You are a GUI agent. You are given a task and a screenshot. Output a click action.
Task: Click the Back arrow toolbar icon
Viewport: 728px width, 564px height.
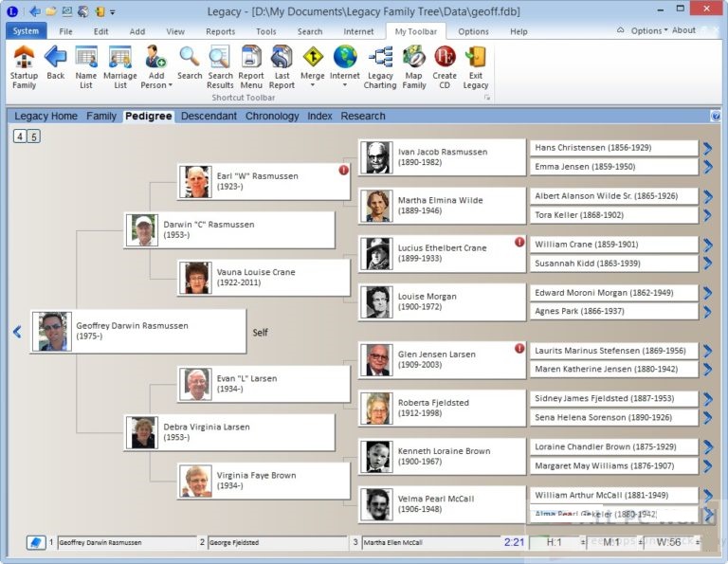[56, 63]
